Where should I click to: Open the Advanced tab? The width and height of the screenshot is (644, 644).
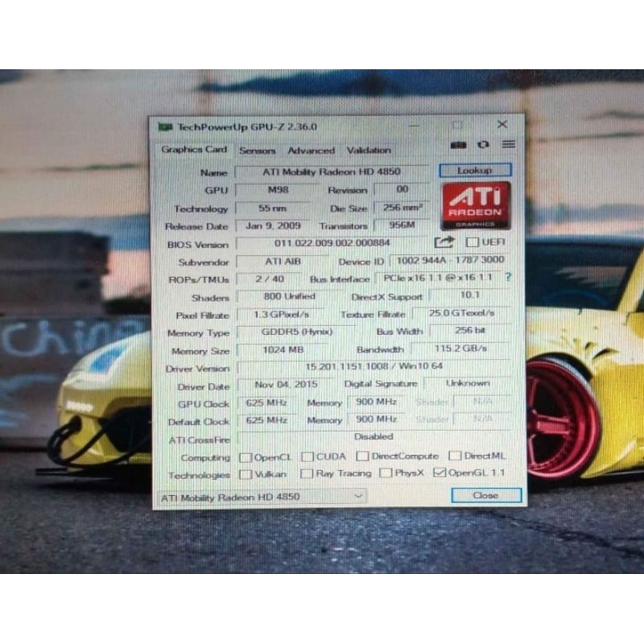pyautogui.click(x=312, y=151)
